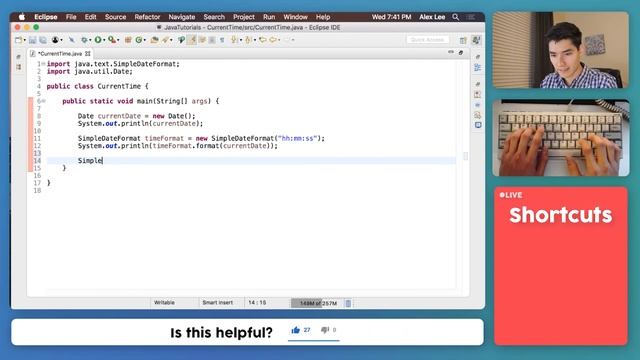Toggle Show Whitespace Characters button
This screenshot has height=360, width=640.
click(x=222, y=40)
